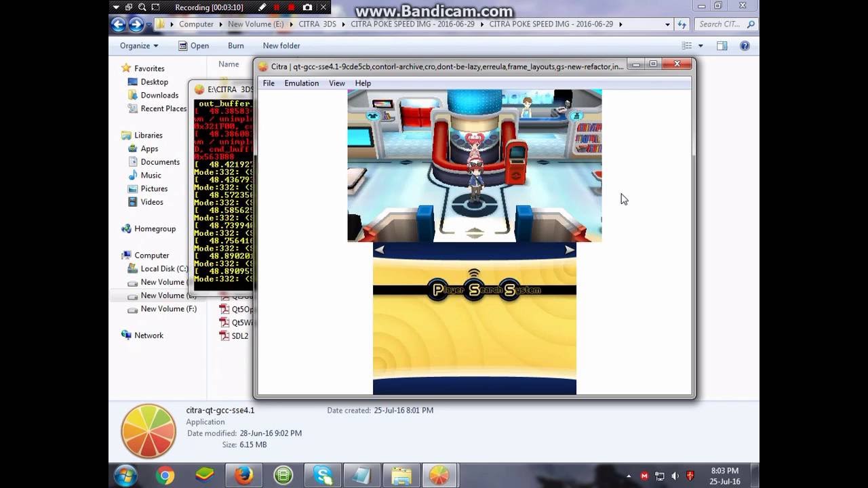This screenshot has height=488, width=868.
Task: Stop the Bandicam recording
Action: (292, 7)
